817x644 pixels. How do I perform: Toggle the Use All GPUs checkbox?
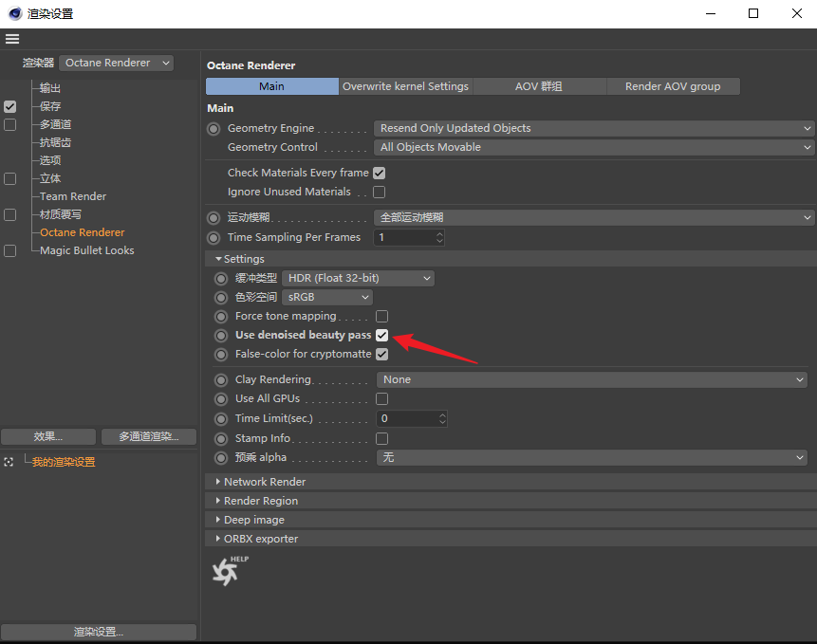381,399
